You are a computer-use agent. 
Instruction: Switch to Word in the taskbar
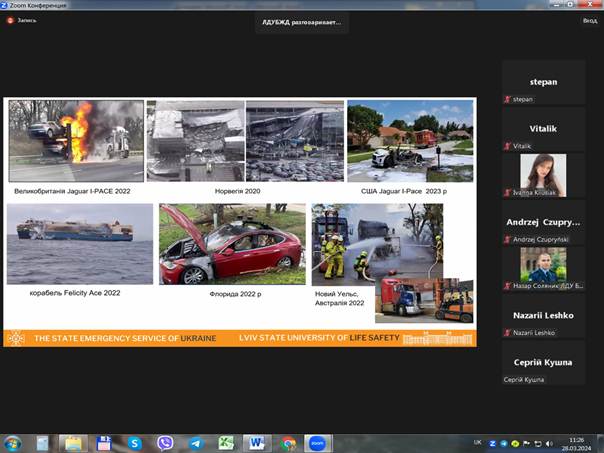257,442
